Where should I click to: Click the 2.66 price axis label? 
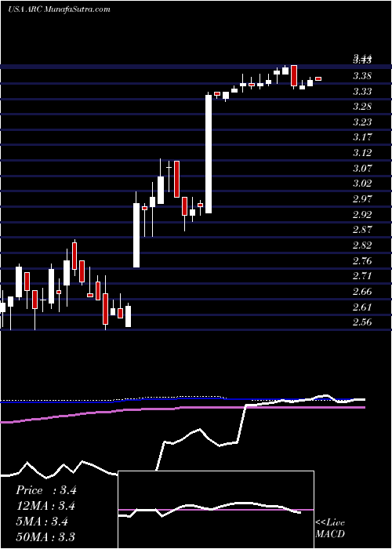pos(362,291)
